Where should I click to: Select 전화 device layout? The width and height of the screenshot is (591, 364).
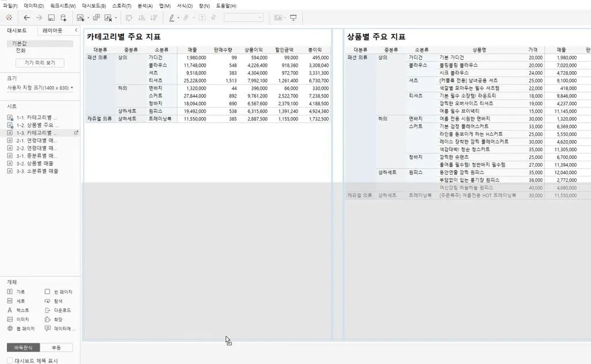(x=21, y=51)
